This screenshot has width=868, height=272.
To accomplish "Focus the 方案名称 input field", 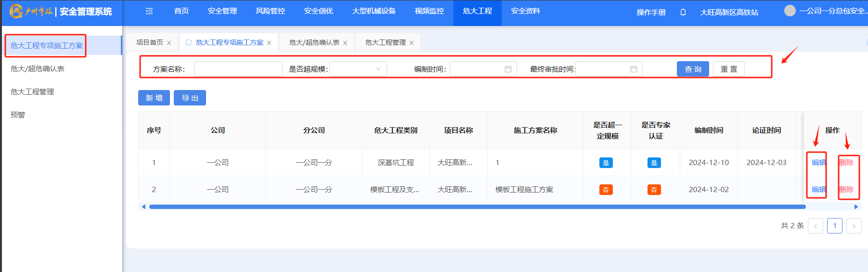I will coord(238,69).
